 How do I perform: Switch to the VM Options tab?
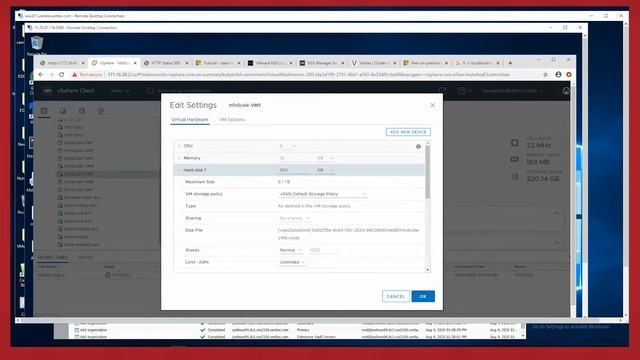pos(232,120)
